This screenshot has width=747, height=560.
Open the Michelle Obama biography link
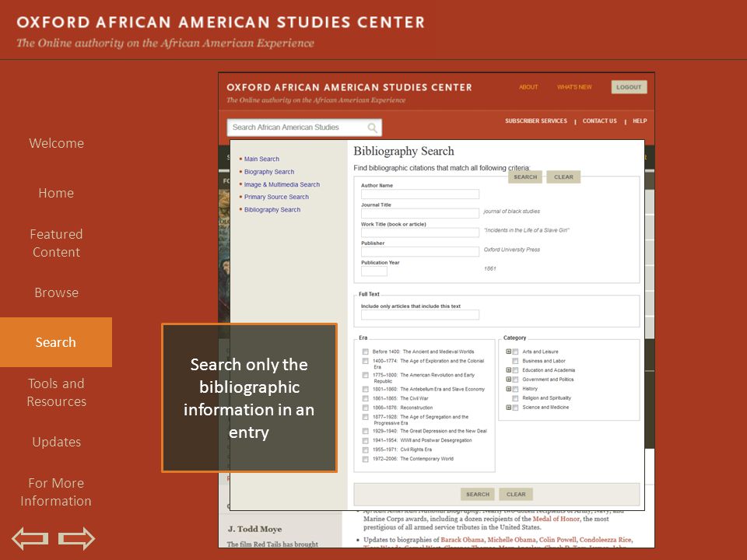click(x=511, y=540)
